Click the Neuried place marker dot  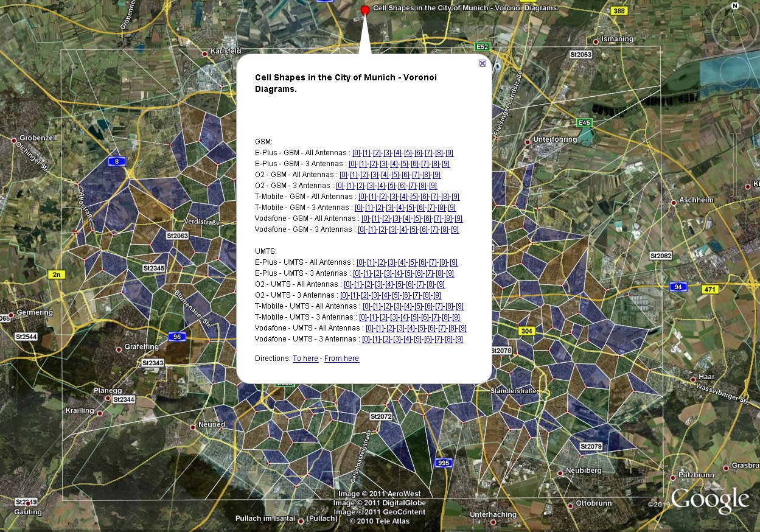(x=193, y=427)
